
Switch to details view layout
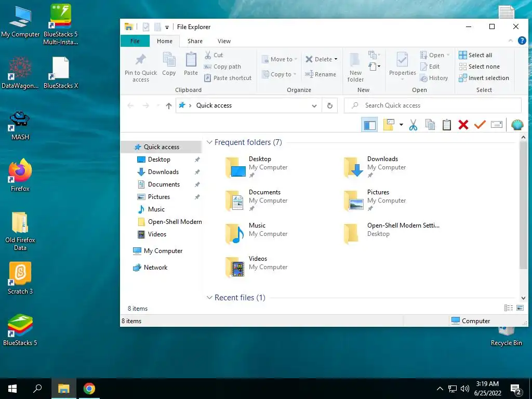(508, 308)
